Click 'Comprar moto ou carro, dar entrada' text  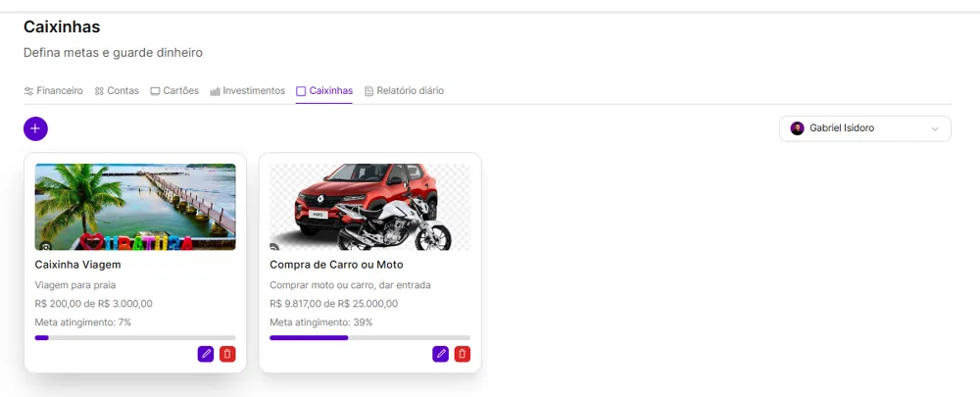350,285
